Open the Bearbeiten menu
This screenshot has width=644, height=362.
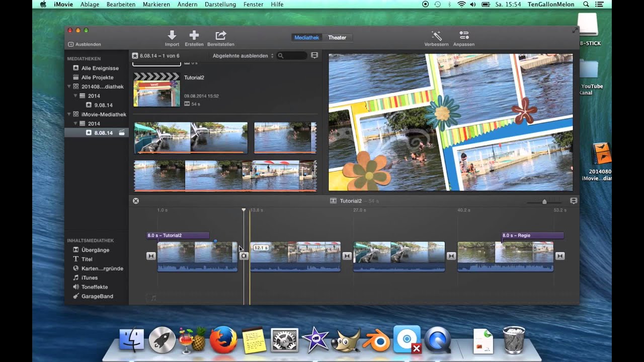[121, 4]
